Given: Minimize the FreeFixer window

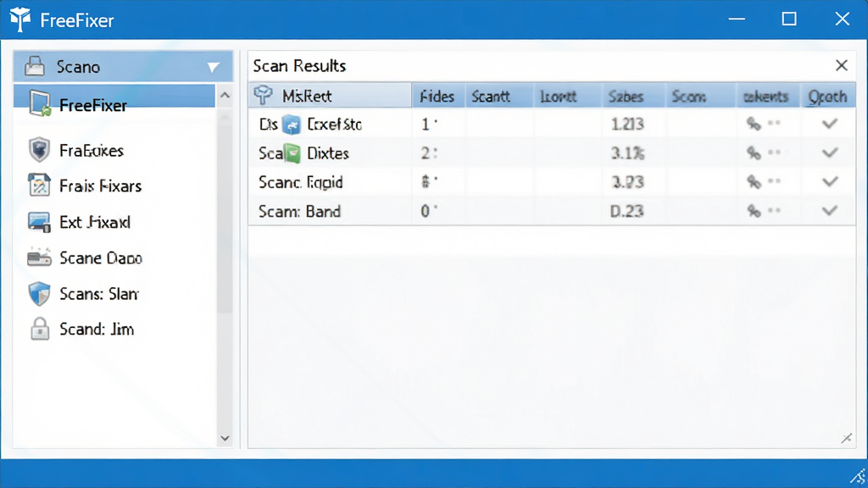Looking at the screenshot, I should click(737, 19).
